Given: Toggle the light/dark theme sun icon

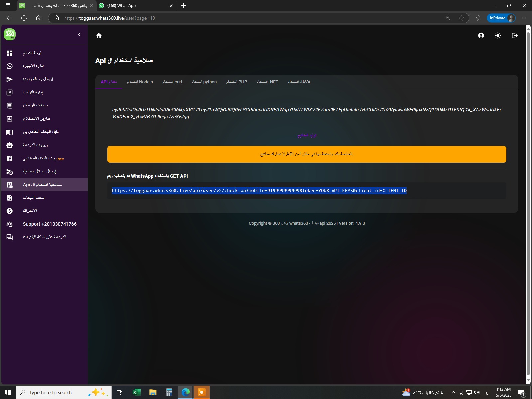Looking at the screenshot, I should (x=498, y=36).
